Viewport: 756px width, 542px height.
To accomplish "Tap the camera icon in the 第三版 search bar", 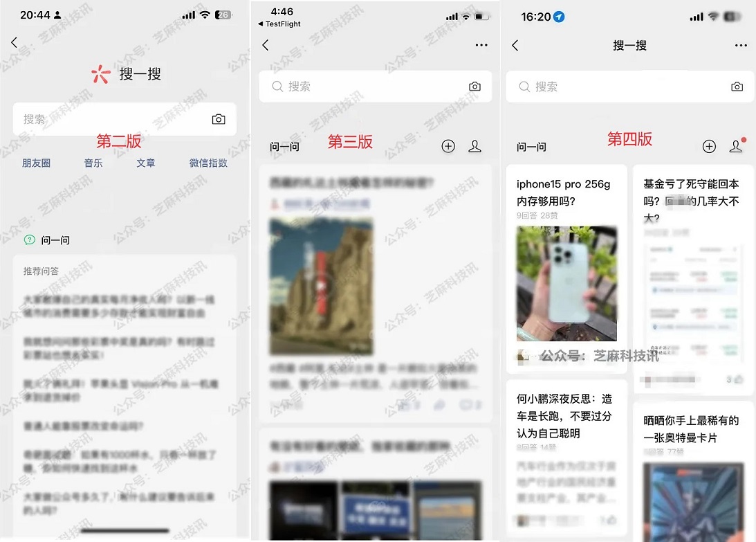I will [x=474, y=87].
